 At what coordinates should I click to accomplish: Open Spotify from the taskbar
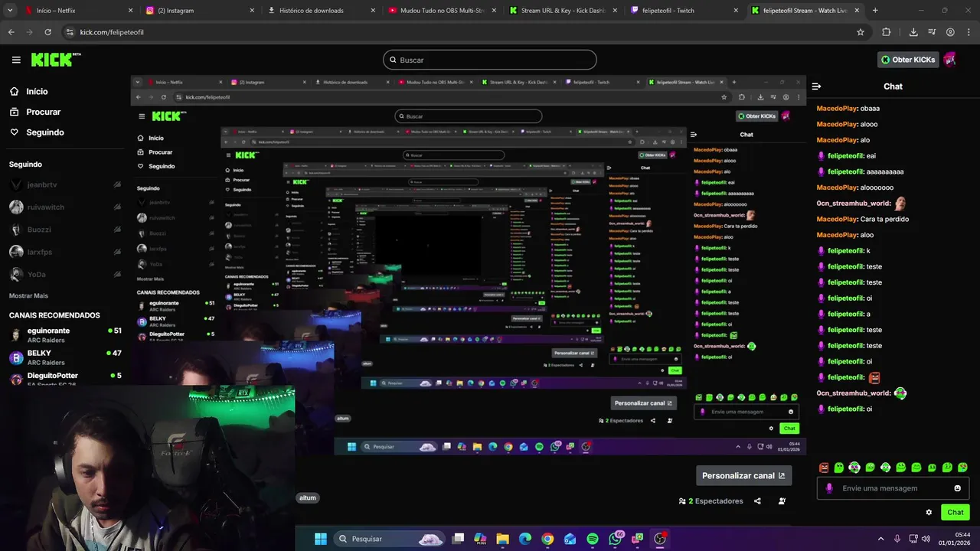tap(593, 539)
